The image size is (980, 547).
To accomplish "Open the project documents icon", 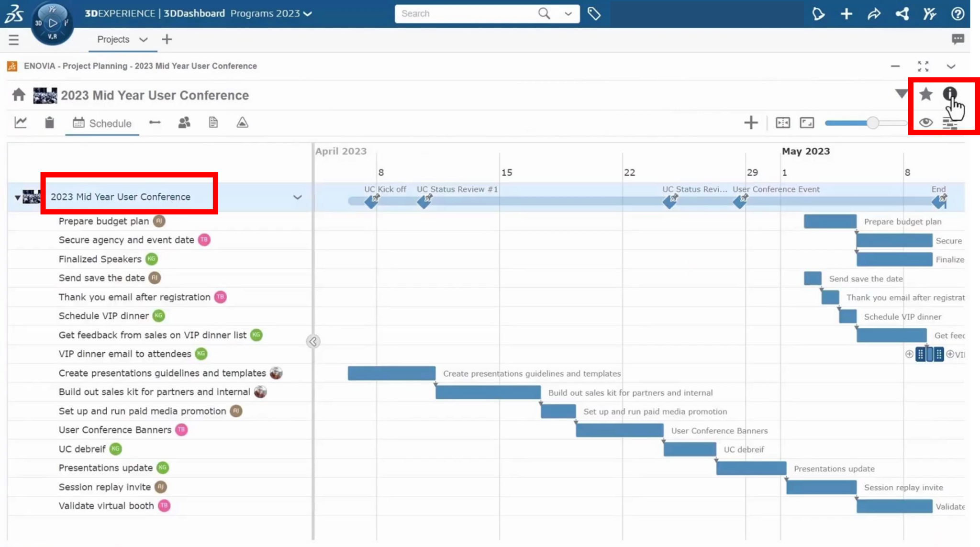I will [x=212, y=123].
